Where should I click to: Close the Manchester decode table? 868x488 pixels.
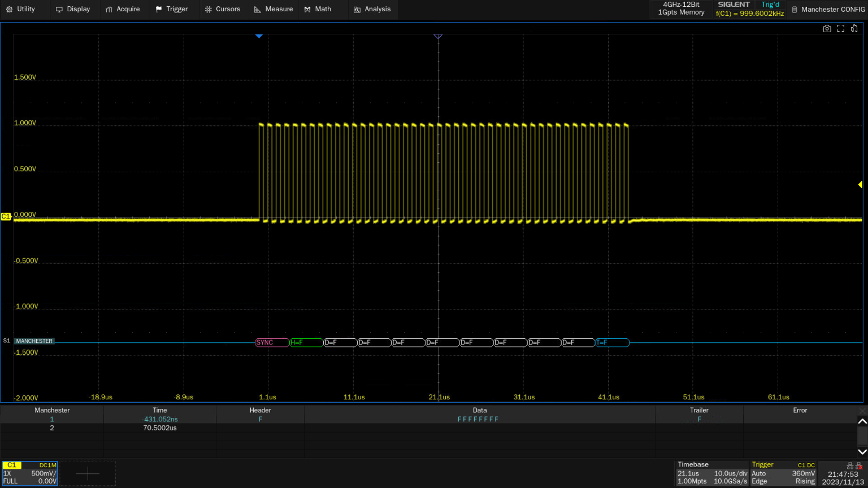click(x=862, y=411)
